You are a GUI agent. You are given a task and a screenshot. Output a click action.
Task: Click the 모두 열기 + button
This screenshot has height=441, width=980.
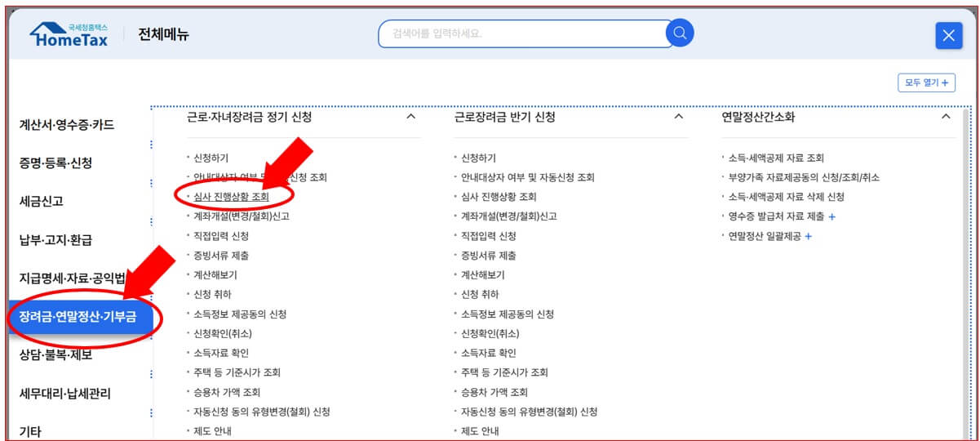point(926,82)
